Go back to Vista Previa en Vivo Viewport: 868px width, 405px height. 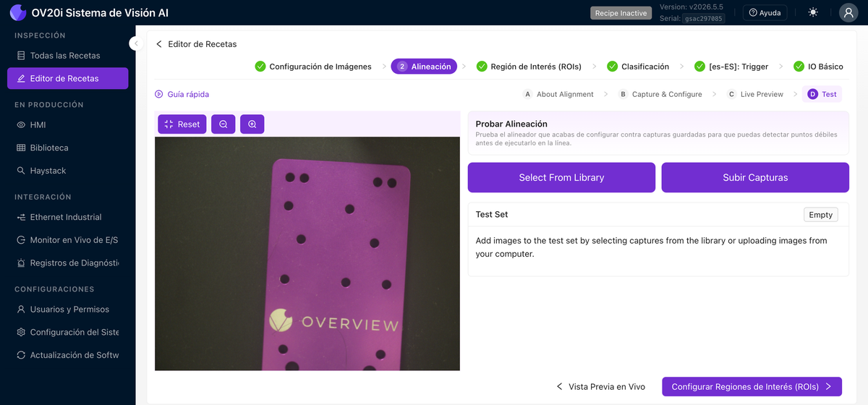[600, 387]
